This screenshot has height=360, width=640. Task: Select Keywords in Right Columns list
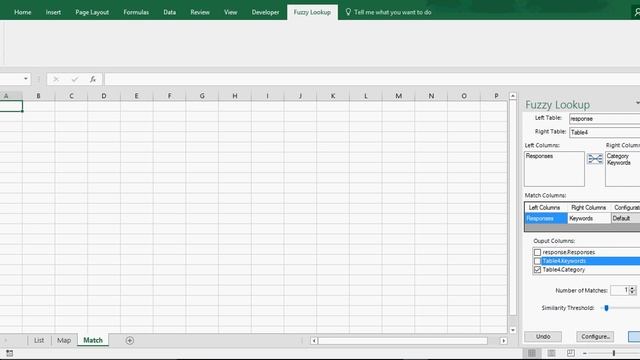(619, 162)
